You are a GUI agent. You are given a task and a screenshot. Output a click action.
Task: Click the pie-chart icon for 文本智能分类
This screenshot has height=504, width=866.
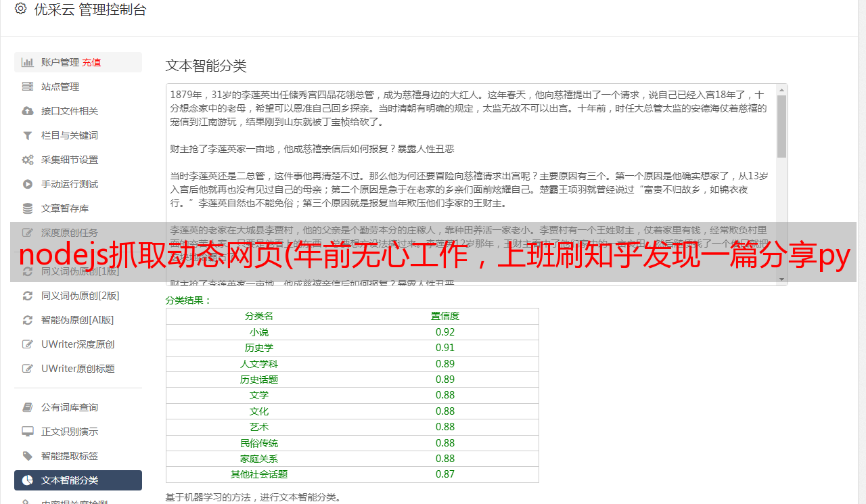28,480
